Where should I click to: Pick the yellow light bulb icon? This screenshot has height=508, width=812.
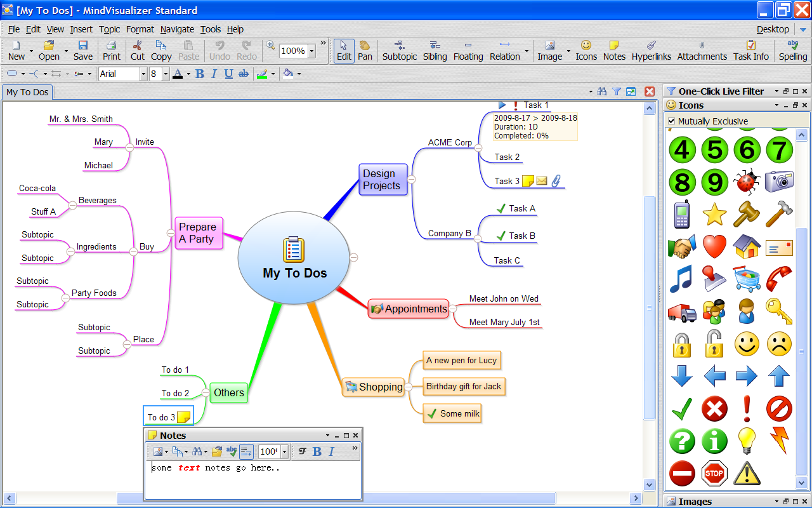point(747,440)
